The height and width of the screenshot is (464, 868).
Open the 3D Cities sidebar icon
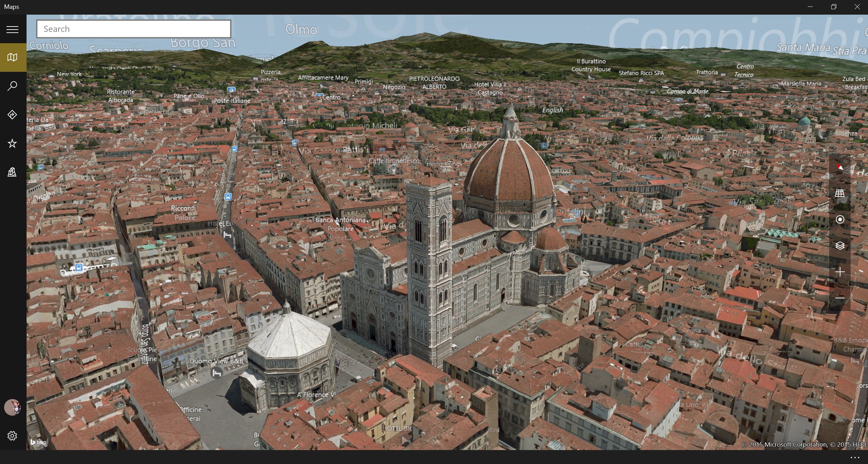(x=12, y=172)
